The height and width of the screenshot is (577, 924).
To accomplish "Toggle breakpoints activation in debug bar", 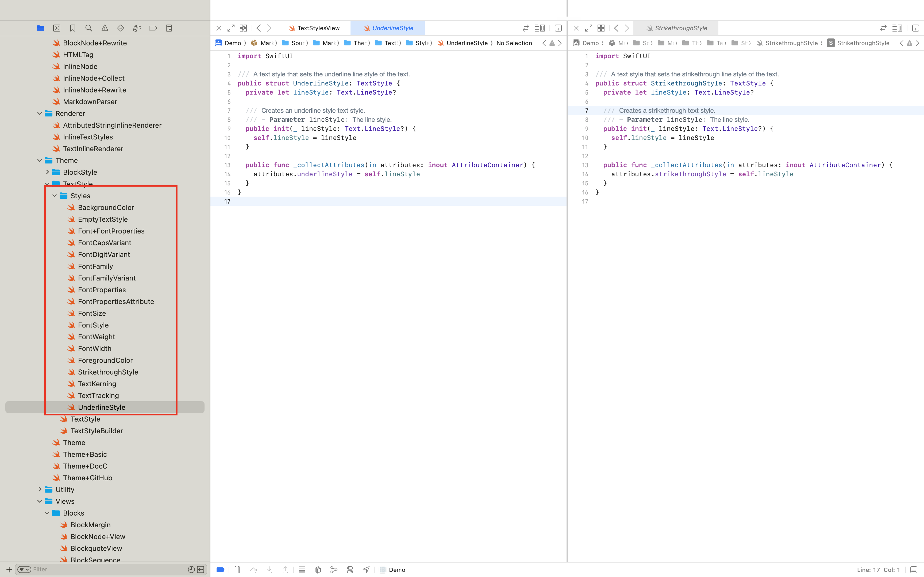I will click(x=220, y=570).
